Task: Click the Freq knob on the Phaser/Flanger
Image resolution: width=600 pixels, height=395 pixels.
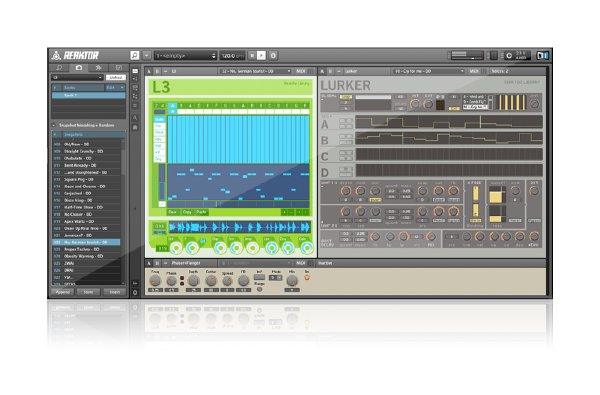Action: click(155, 281)
